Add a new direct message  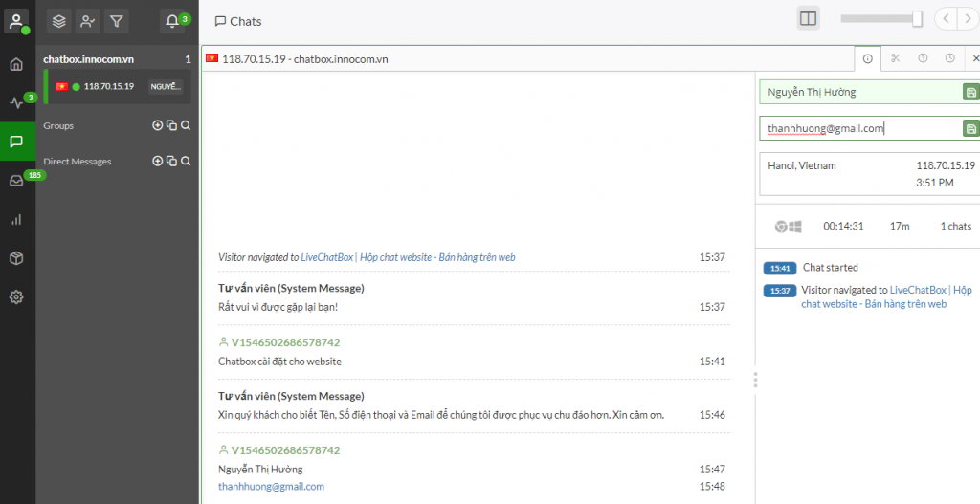click(158, 161)
